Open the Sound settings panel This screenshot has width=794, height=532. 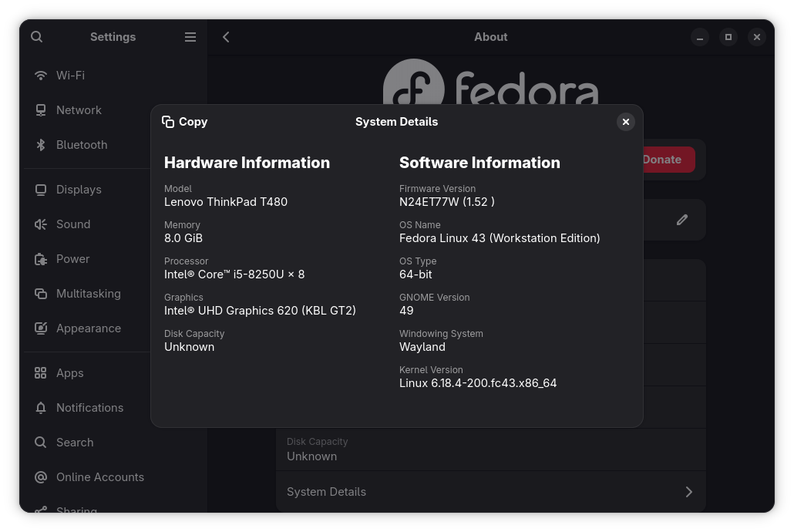pos(73,224)
